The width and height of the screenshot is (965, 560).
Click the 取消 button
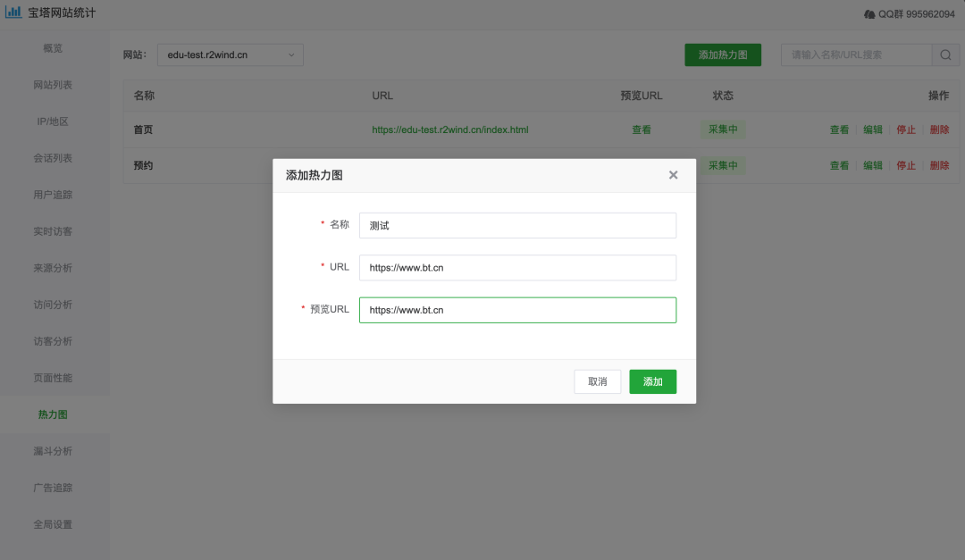tap(597, 381)
